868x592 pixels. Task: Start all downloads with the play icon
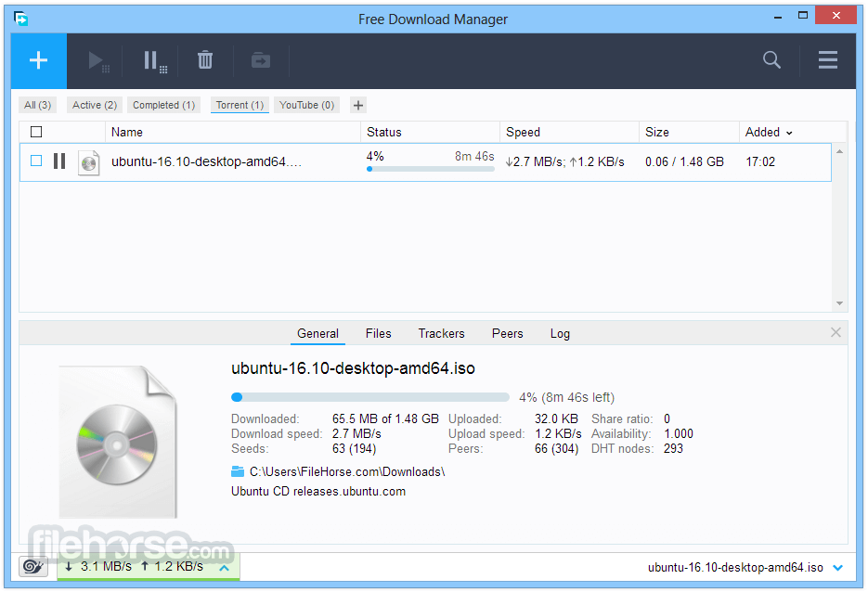point(98,61)
